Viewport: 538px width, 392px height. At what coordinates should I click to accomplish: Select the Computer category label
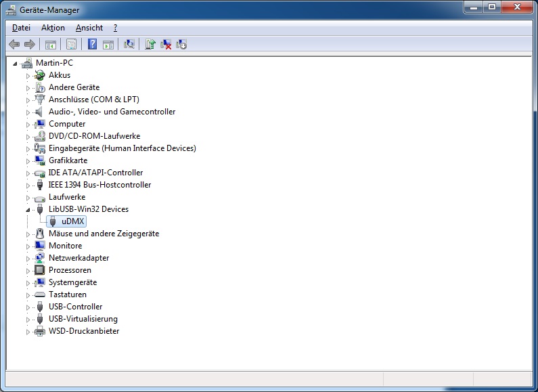[67, 124]
